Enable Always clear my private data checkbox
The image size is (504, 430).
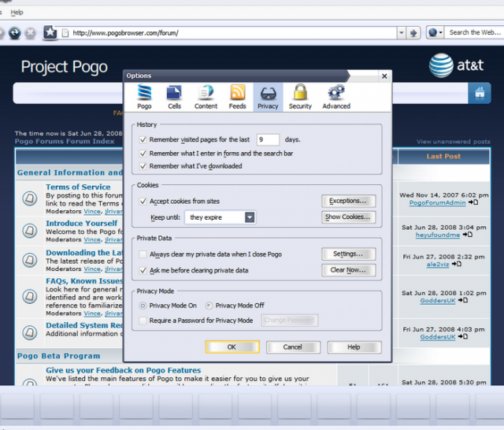pyautogui.click(x=143, y=254)
